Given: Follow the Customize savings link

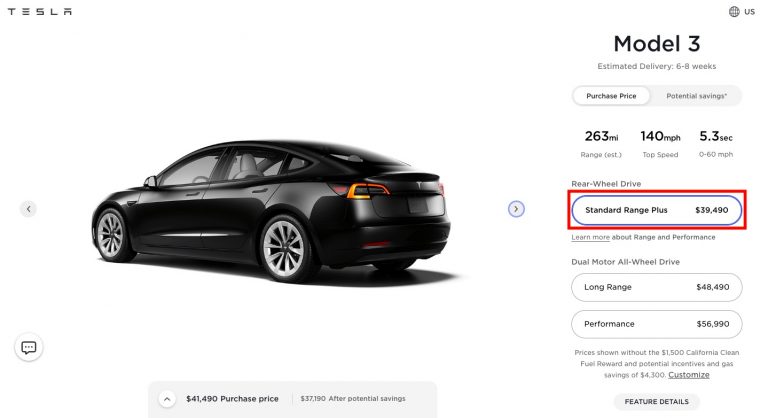Looking at the screenshot, I should click(x=689, y=375).
